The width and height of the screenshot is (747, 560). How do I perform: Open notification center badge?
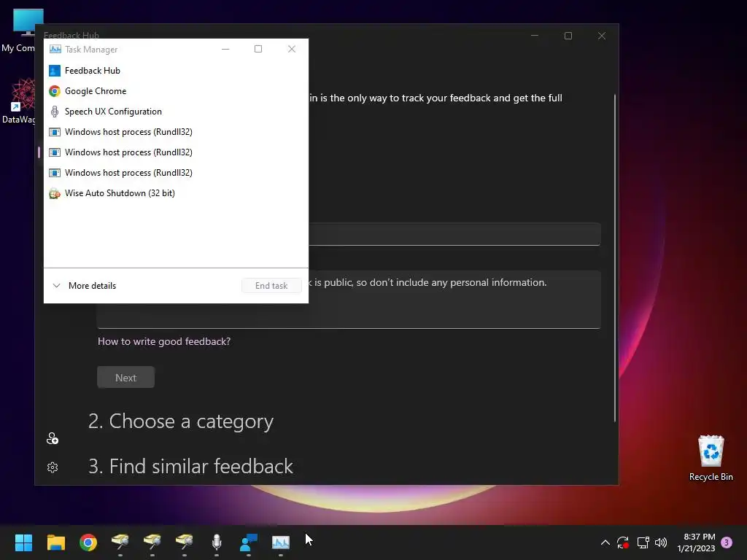tap(727, 542)
